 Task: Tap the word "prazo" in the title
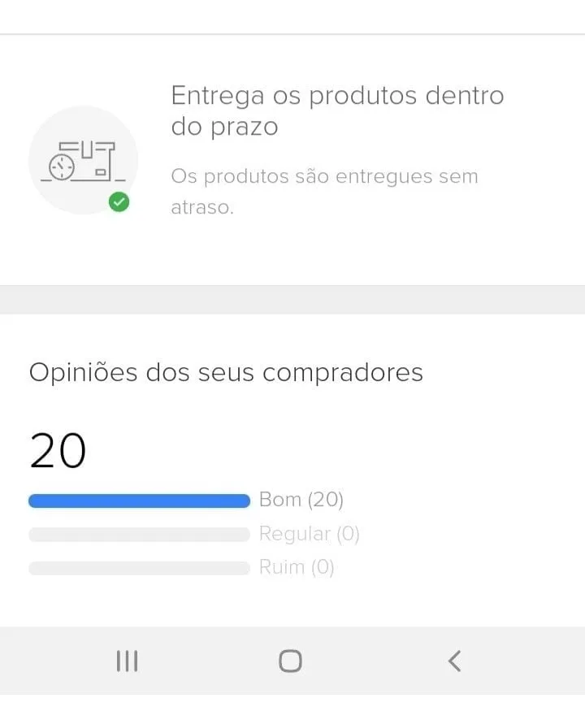(x=245, y=127)
